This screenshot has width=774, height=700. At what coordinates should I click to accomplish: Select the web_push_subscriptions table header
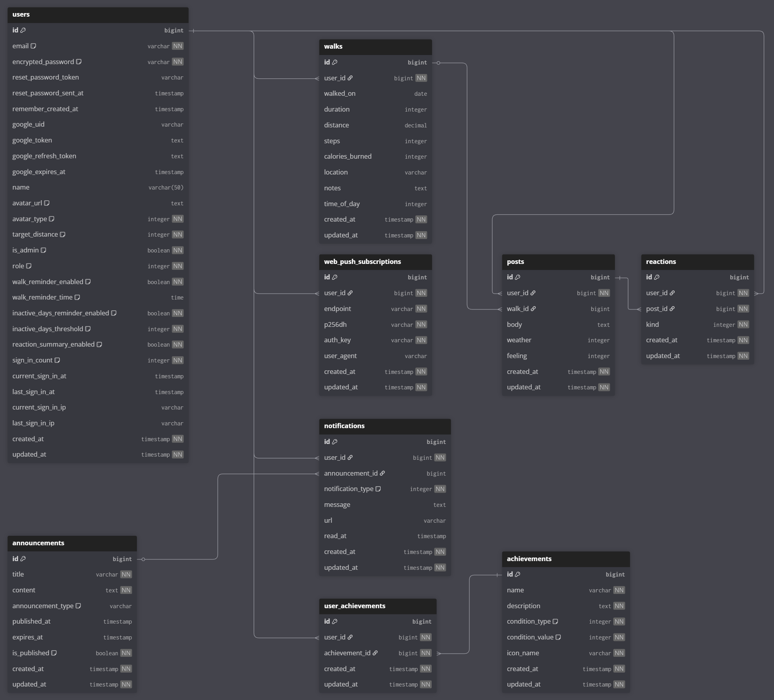[375, 262]
